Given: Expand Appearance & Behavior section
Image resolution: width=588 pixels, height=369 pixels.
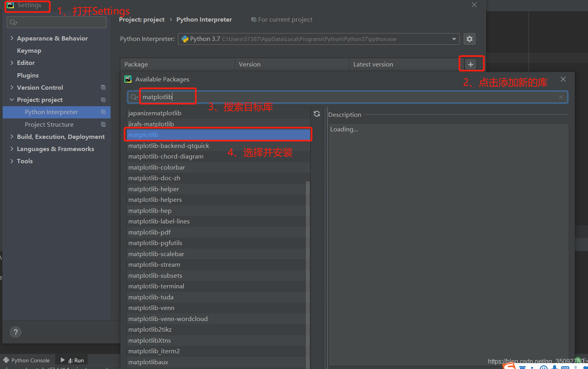Looking at the screenshot, I should tap(12, 38).
